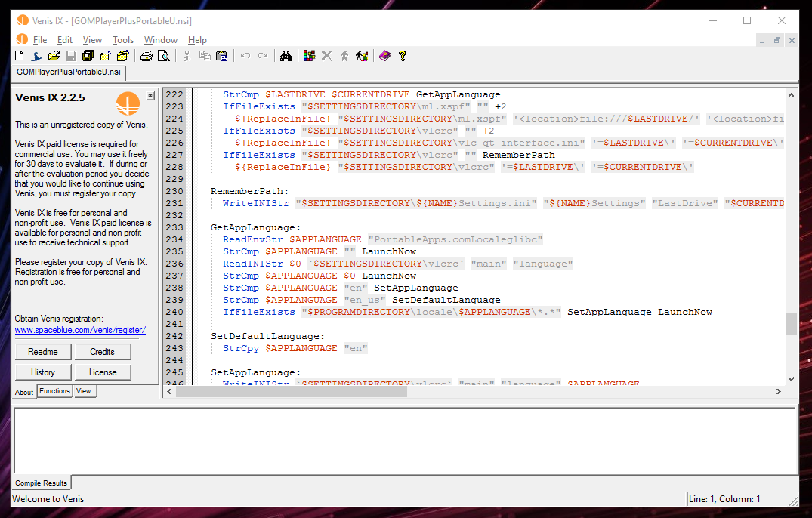Open the Edit menu

point(65,40)
